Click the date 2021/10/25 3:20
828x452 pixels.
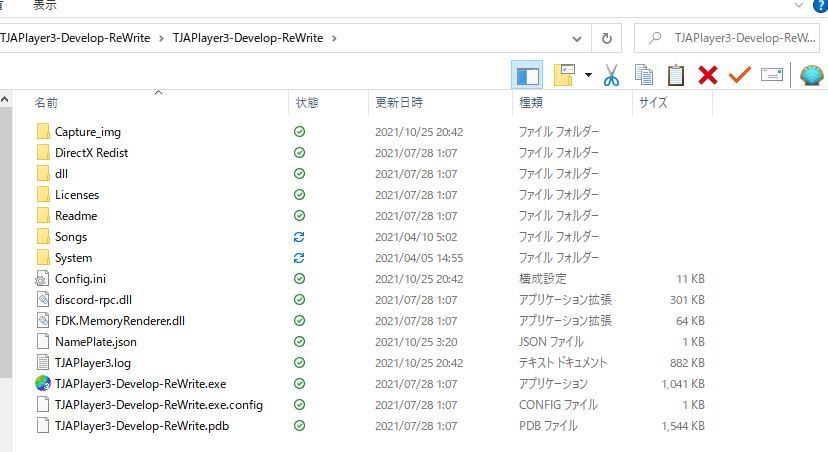[x=416, y=342]
